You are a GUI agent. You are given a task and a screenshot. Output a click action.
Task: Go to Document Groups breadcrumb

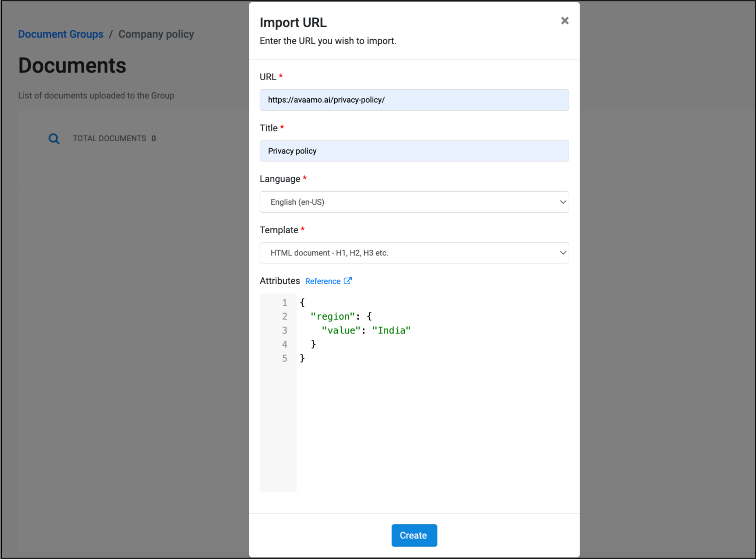[x=61, y=34]
